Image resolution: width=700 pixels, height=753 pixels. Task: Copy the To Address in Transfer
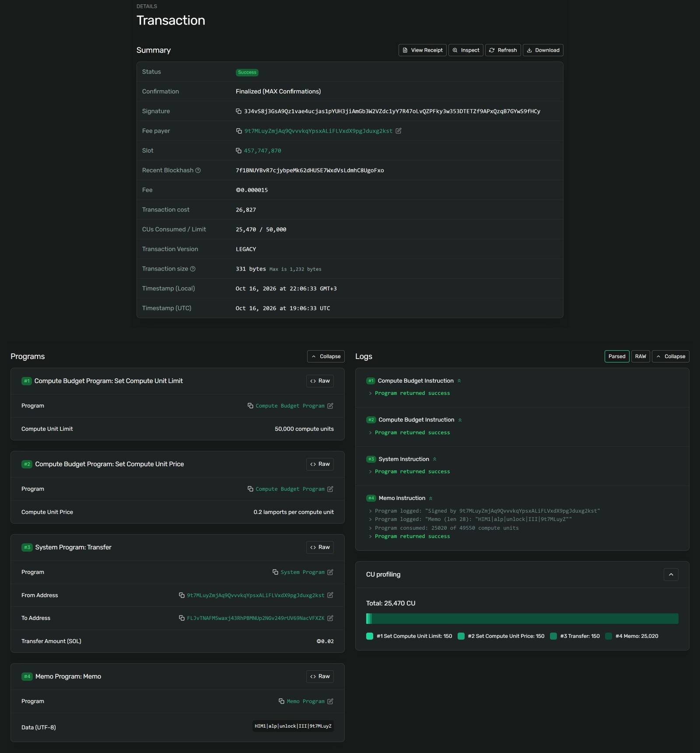point(182,618)
